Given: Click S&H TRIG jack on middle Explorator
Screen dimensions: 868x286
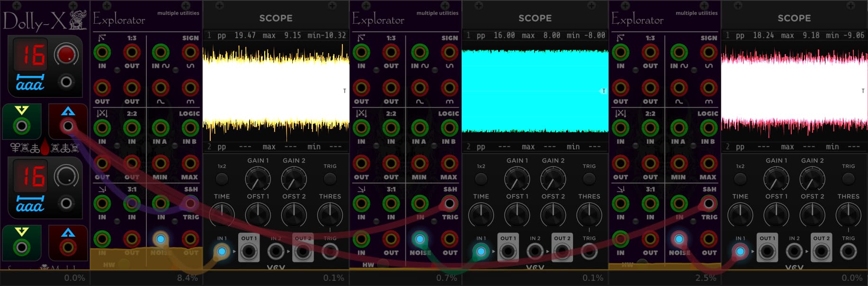Looking at the screenshot, I should click(x=449, y=203).
